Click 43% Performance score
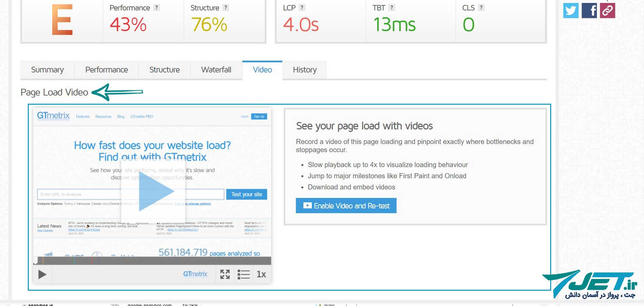This screenshot has height=306, width=644. pyautogui.click(x=128, y=25)
